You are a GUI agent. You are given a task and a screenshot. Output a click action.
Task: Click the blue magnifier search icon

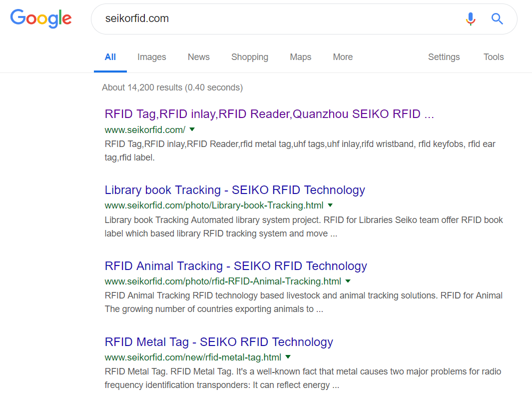click(x=497, y=18)
